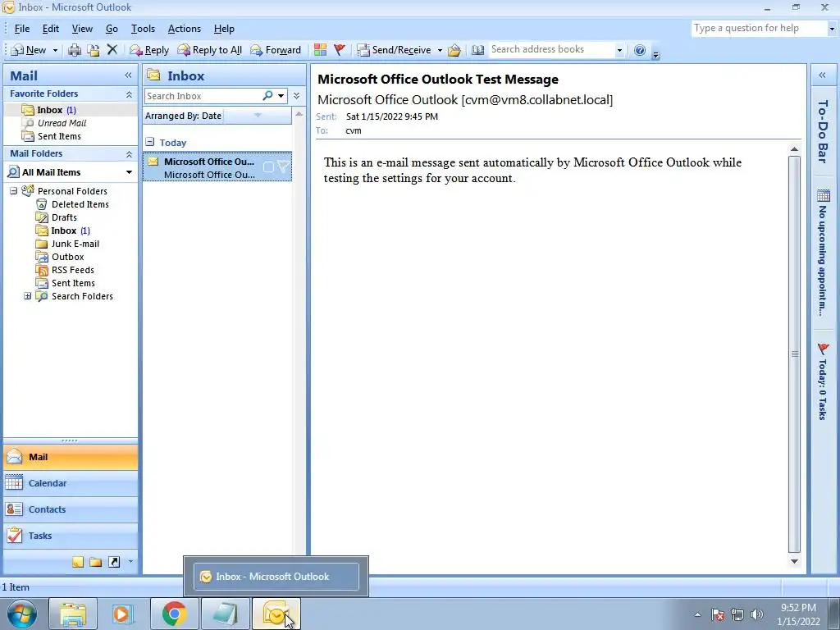This screenshot has width=840, height=630.
Task: Click the Mail pane button
Action: [x=71, y=457]
